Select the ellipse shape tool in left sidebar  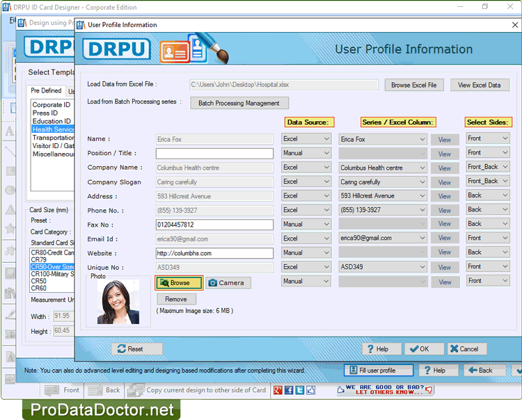click(x=10, y=190)
